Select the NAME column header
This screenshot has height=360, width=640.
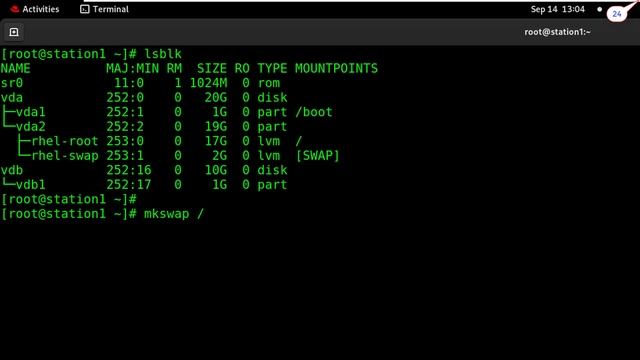(16, 68)
